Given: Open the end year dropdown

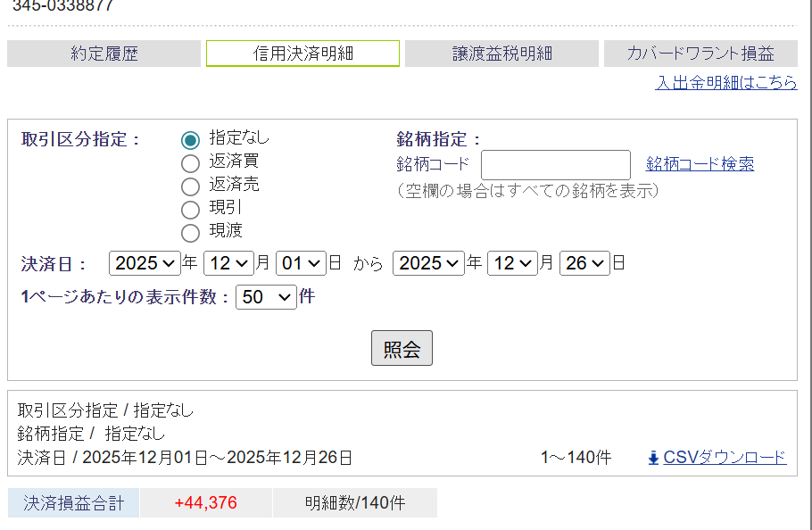Looking at the screenshot, I should point(428,263).
